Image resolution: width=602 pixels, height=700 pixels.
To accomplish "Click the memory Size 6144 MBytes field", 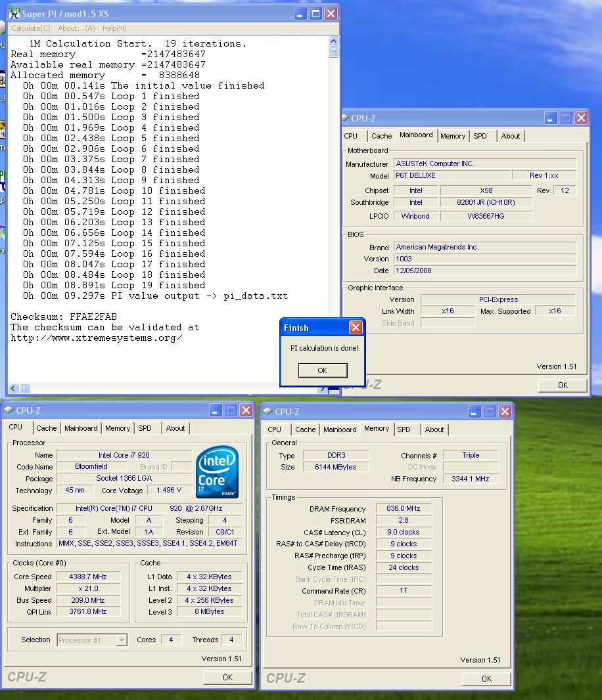I will point(336,467).
